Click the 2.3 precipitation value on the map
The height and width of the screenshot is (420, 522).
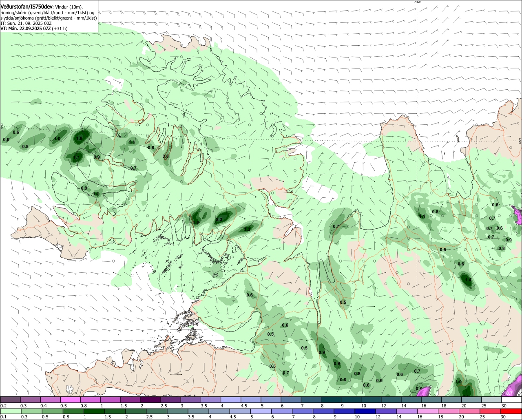click(x=219, y=219)
